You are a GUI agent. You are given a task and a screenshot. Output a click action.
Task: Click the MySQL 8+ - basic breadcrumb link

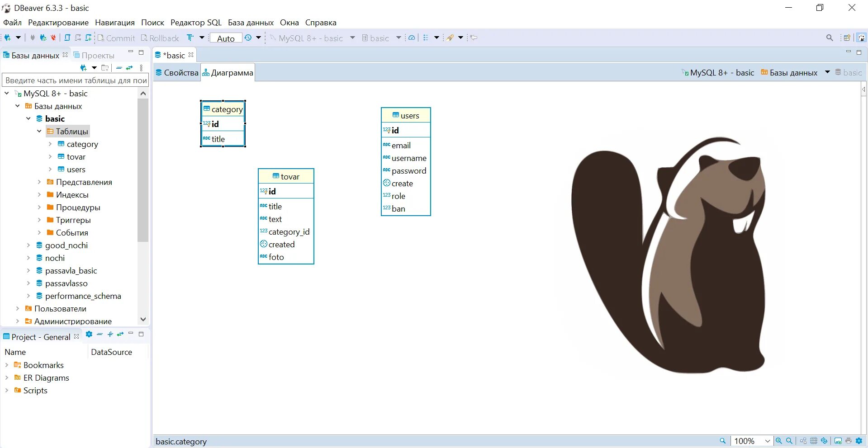(718, 73)
